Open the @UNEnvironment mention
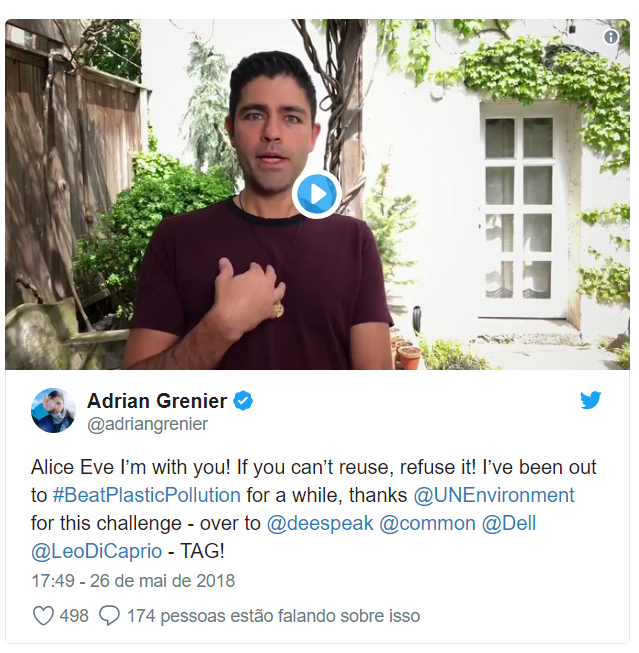The image size is (639, 653). pos(494,495)
